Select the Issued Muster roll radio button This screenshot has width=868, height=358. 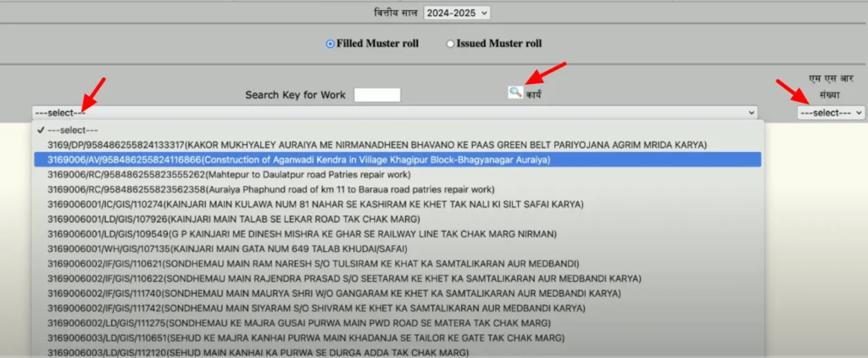click(x=450, y=44)
